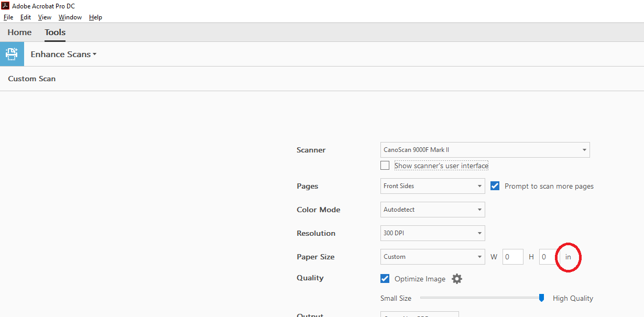Disable Prompt to scan more pages
The width and height of the screenshot is (644, 317).
point(495,185)
